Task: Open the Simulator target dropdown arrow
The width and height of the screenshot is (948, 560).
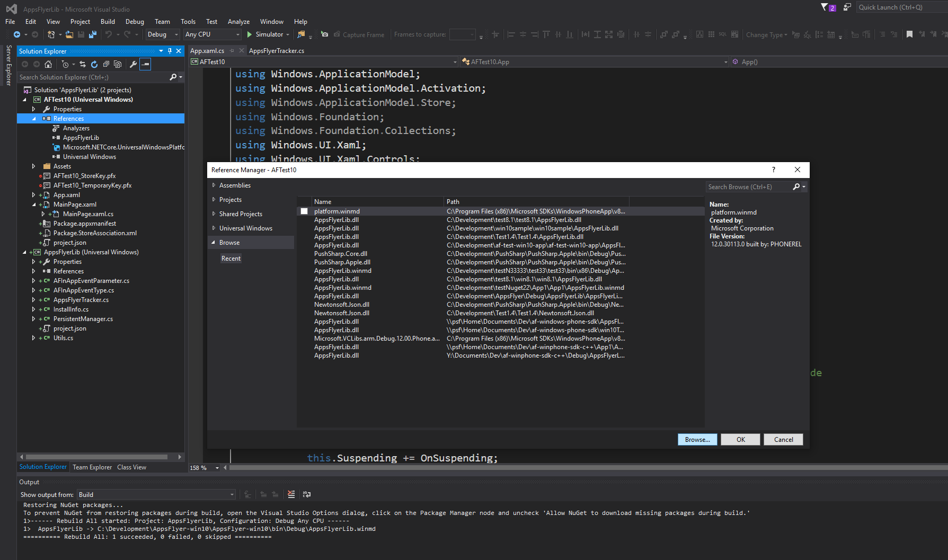Action: tap(288, 34)
